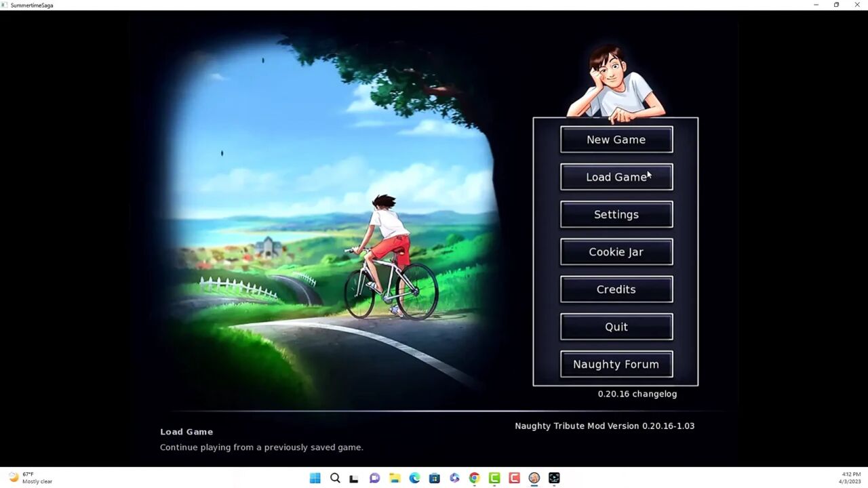The width and height of the screenshot is (868, 488).
Task: Open the green Camtasia icon in taskbar
Action: click(494, 478)
